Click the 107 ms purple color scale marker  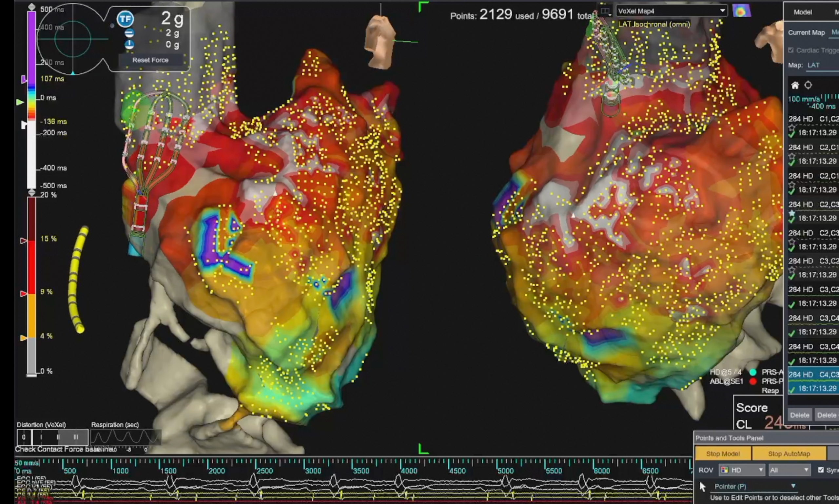click(24, 80)
